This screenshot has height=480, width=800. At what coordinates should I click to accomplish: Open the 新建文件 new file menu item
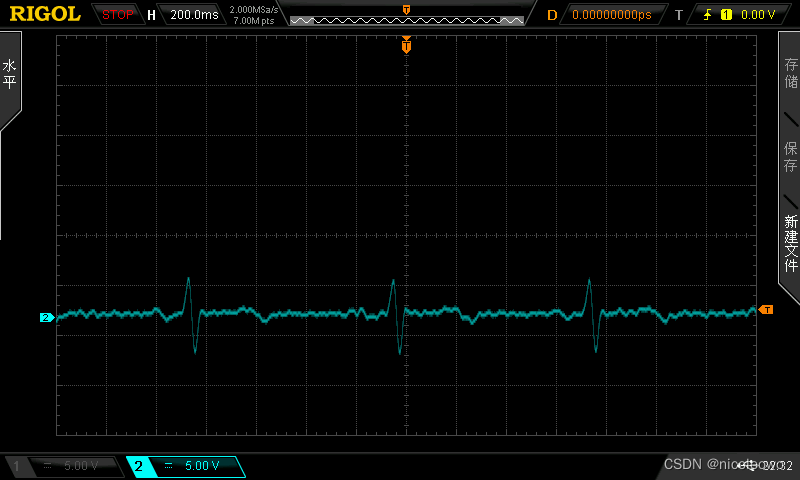(x=791, y=243)
